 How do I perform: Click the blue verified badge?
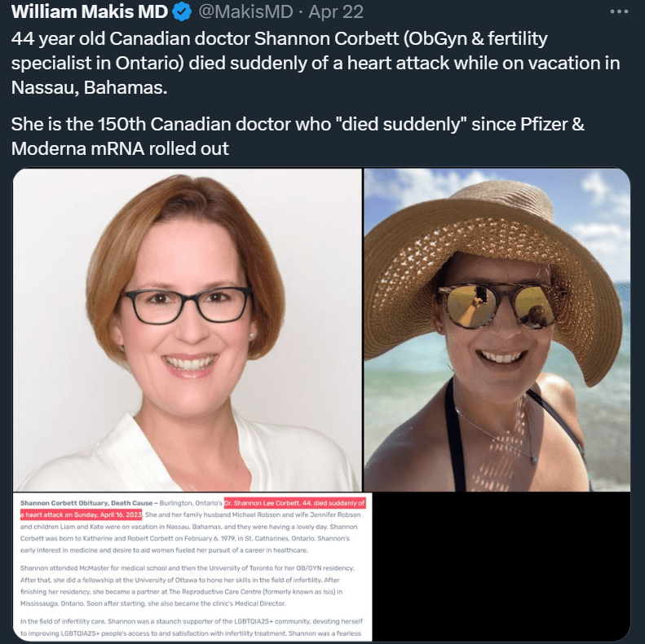[x=182, y=12]
